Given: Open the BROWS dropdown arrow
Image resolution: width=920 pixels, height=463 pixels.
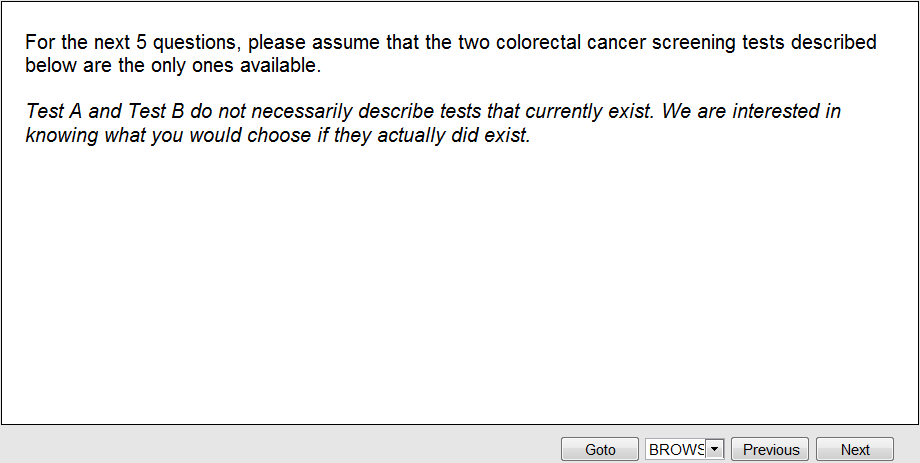Looking at the screenshot, I should tap(714, 450).
